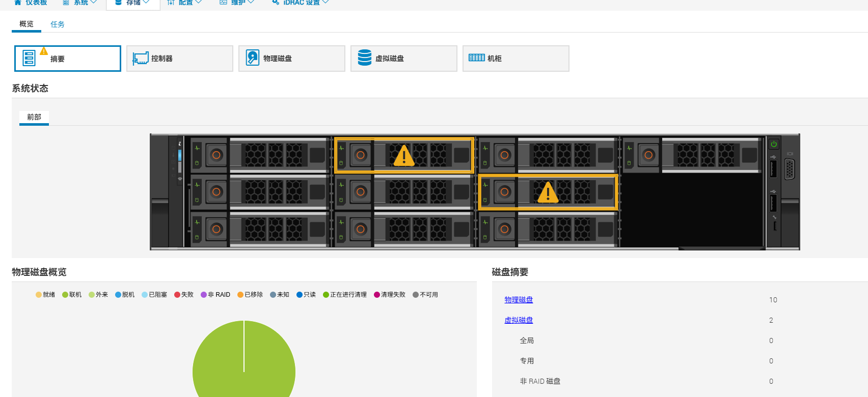Click the 非 RAID 磁盘 row label

coord(540,381)
